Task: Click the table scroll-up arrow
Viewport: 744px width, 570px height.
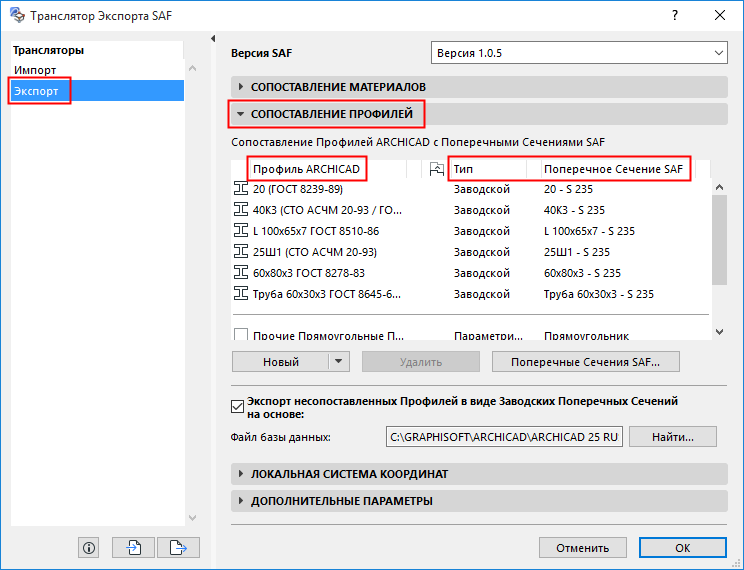Action: tap(719, 187)
